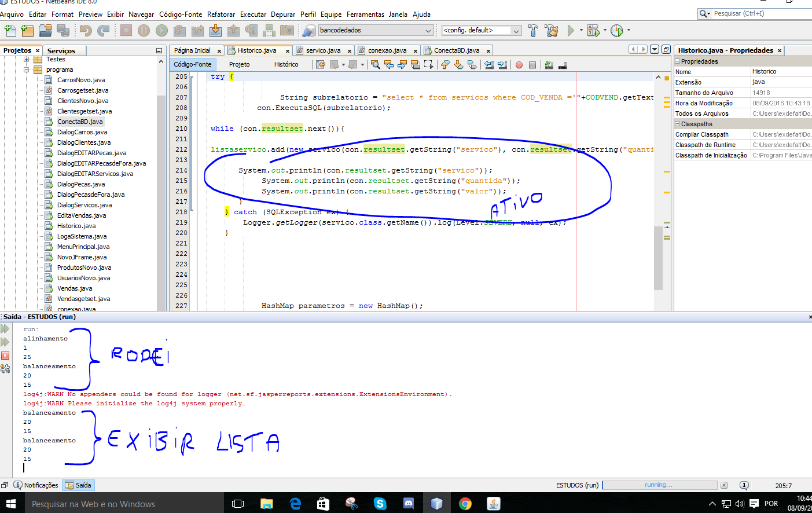Screen dimensions: 812x513
Task: Open Google Chrome from the taskbar
Action: coord(465,504)
